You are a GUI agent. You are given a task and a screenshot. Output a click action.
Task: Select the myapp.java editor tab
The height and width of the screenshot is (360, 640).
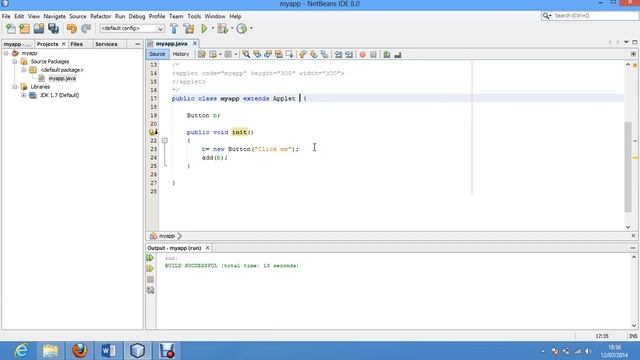coord(171,44)
